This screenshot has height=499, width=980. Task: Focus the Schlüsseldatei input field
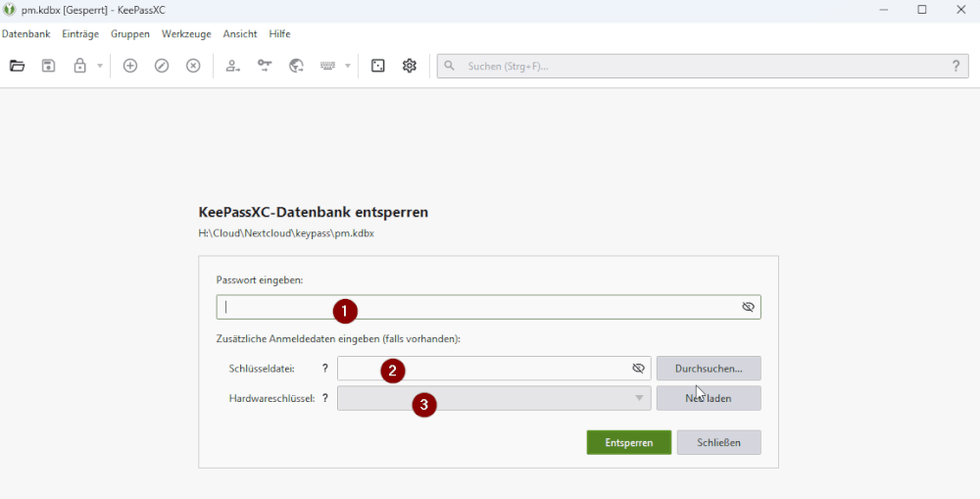[x=494, y=369]
